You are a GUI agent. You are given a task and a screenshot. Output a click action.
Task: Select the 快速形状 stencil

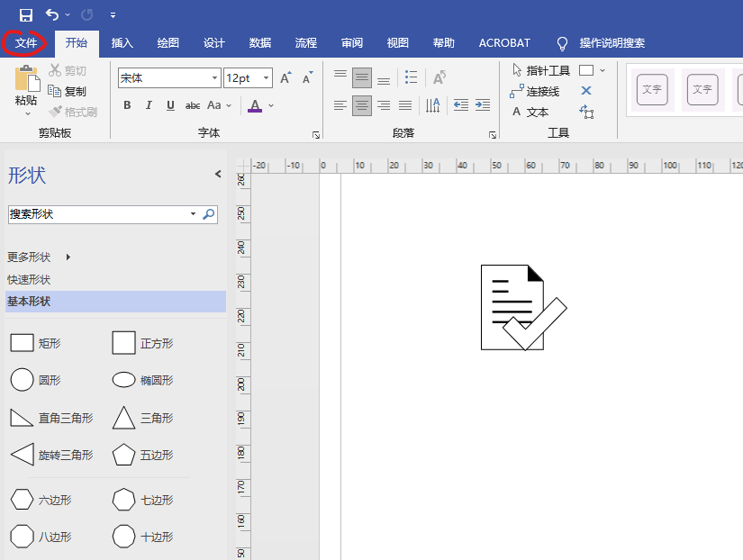(x=29, y=279)
